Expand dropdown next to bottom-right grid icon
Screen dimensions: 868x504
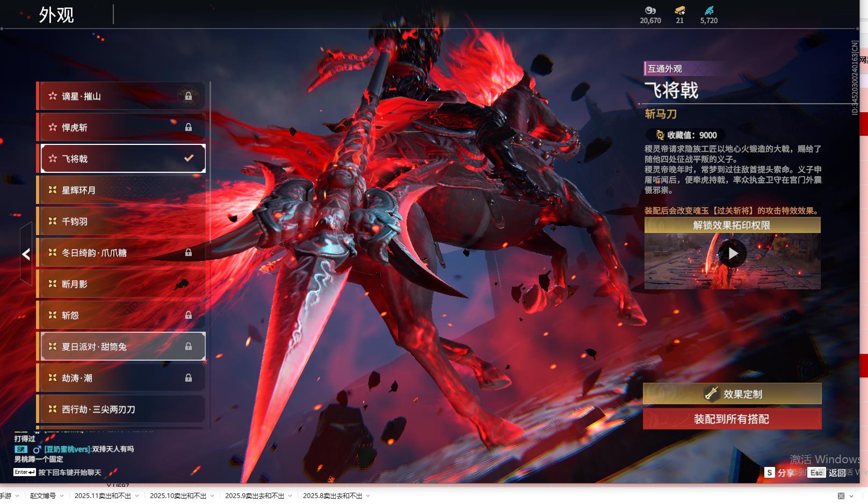[x=851, y=496]
